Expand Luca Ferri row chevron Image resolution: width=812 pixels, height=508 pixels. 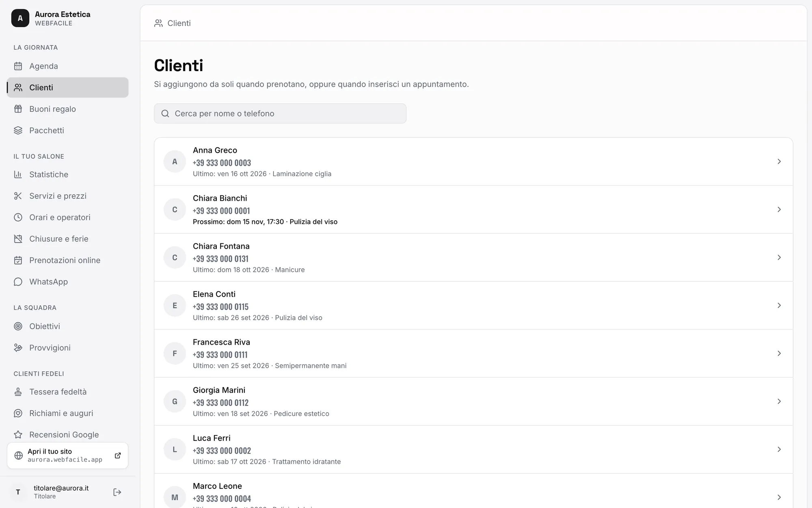tap(779, 449)
